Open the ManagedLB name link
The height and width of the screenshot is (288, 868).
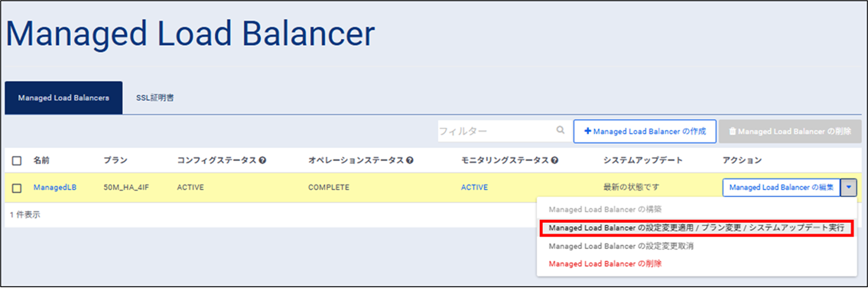click(55, 188)
